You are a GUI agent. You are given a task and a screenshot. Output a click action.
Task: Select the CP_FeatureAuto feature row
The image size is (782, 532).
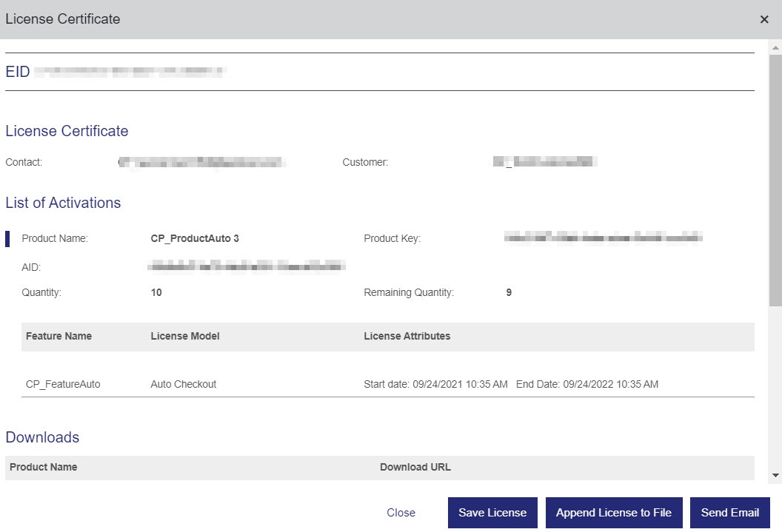(63, 384)
